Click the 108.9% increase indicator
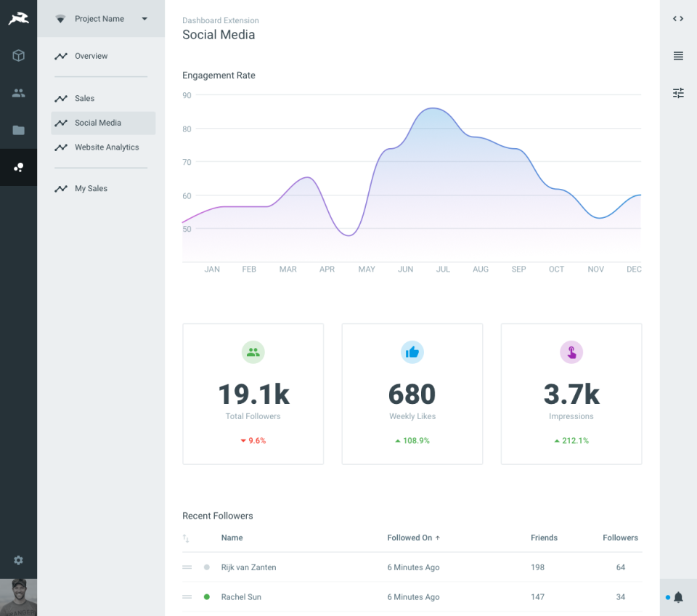Screen dimensions: 697x616 pyautogui.click(x=412, y=441)
